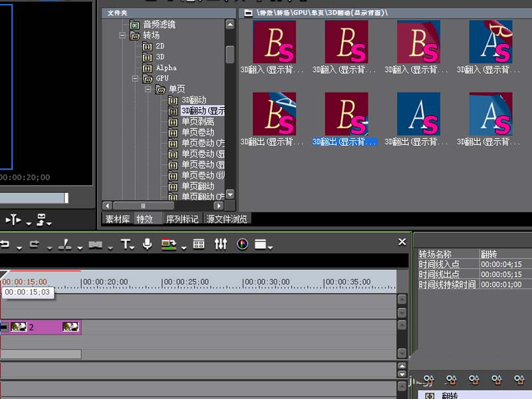The image size is (532, 399).
Task: Click the 音频滤镜 audio filter folder
Action: [159, 25]
